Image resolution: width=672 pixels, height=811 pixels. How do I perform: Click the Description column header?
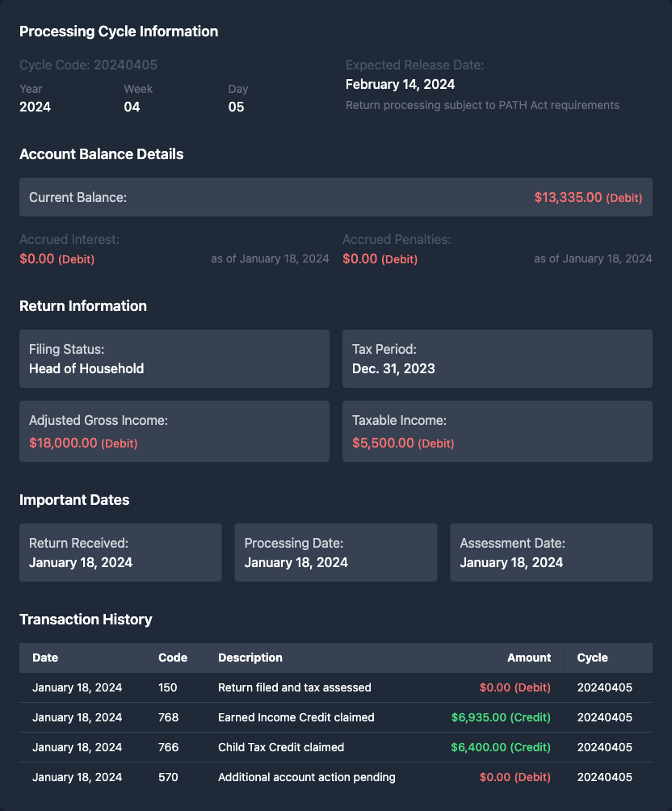coord(250,658)
